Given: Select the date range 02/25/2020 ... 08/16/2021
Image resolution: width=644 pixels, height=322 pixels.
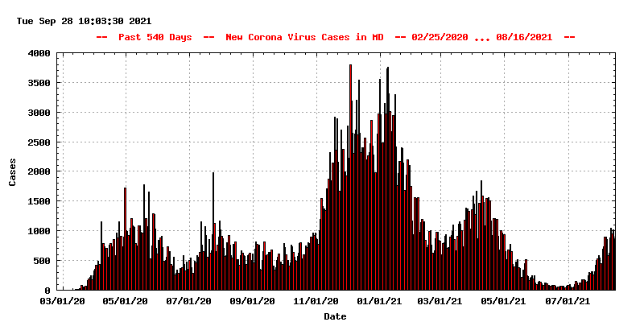Looking at the screenshot, I should tap(481, 37).
